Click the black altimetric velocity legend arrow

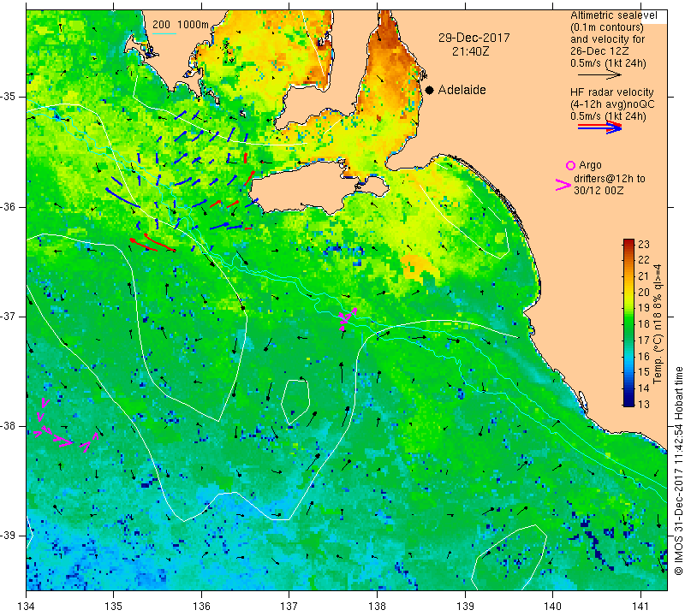coord(599,75)
